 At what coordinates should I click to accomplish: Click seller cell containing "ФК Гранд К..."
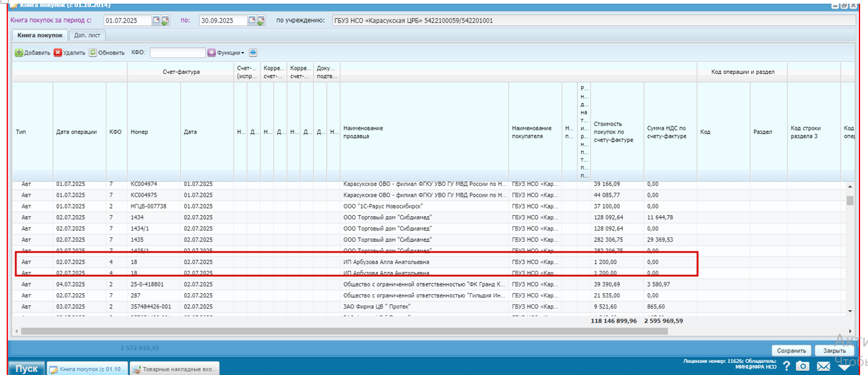(x=424, y=284)
